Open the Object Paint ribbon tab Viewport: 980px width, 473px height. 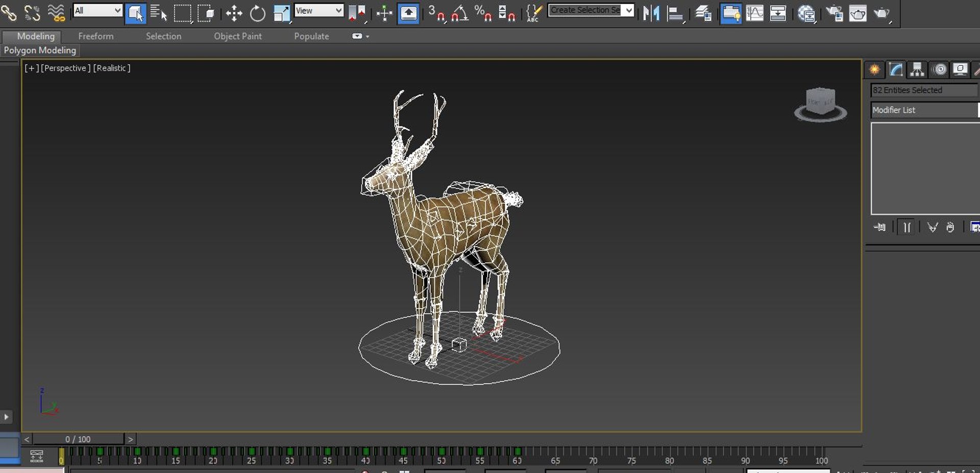[x=238, y=36]
